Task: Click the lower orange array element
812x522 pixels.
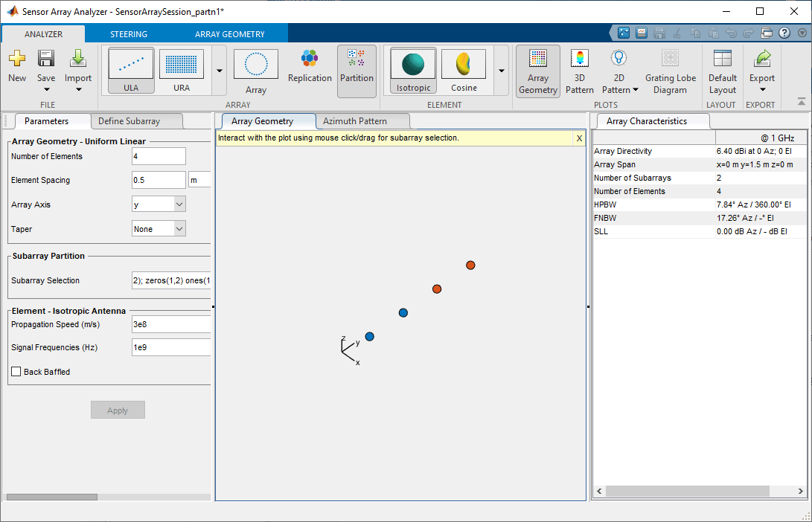Action: pos(437,289)
